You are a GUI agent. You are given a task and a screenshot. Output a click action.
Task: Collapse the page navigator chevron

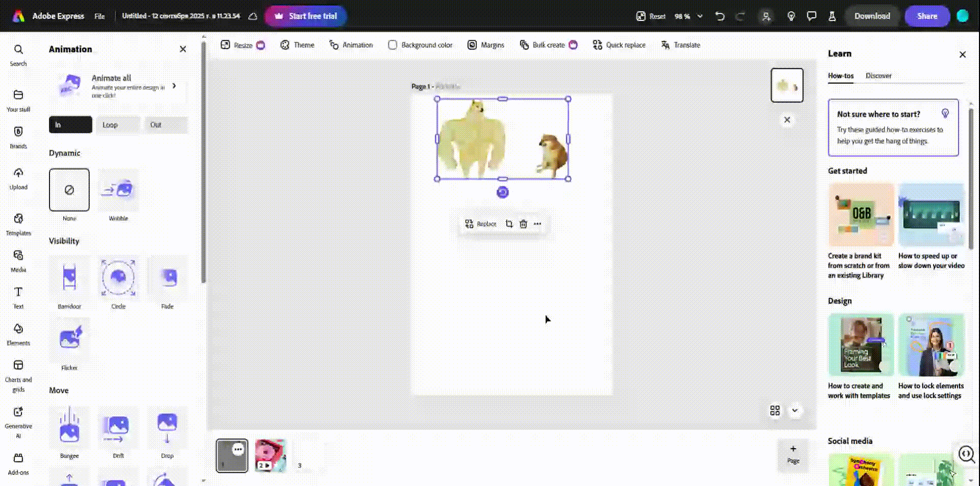tap(795, 410)
